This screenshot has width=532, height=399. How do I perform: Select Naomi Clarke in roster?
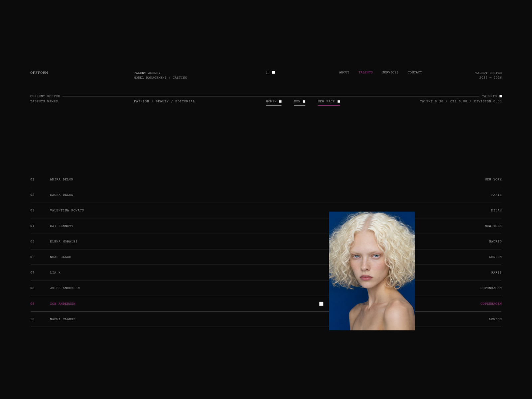point(63,319)
